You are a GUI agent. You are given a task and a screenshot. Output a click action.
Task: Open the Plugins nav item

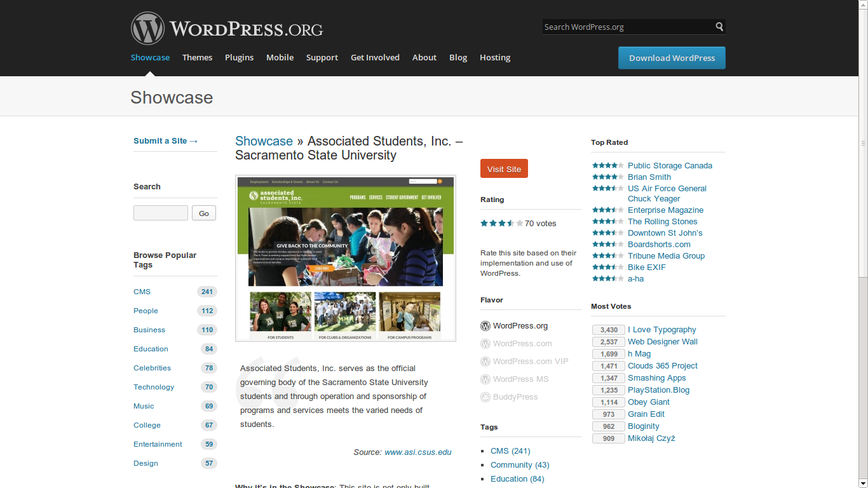[x=239, y=57]
